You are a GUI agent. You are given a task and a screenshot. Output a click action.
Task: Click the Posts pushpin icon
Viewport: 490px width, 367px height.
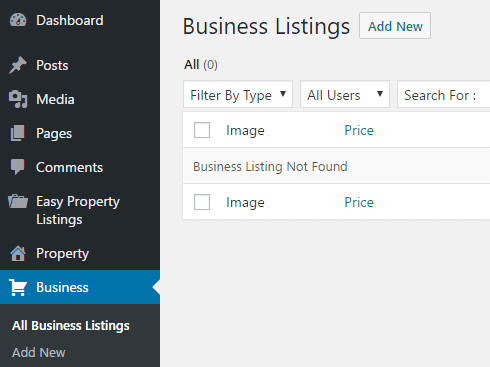[18, 65]
